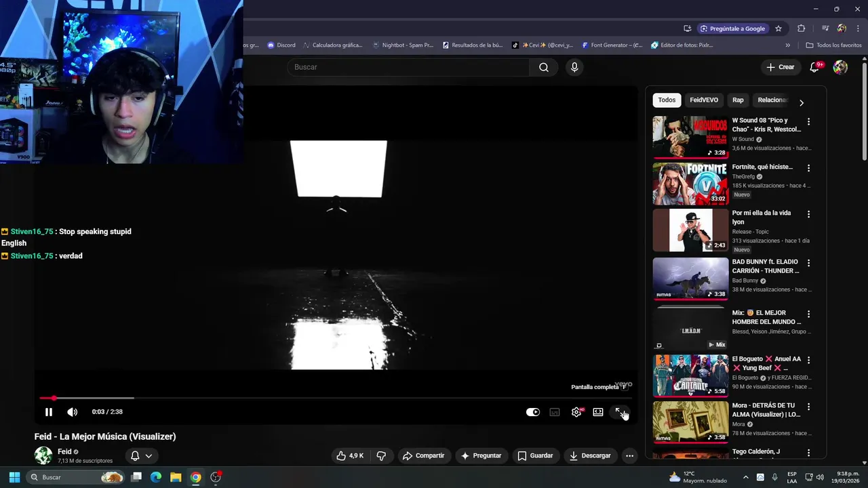Open the EL MEJOR HOMBRE DEL MUNDO mix
The height and width of the screenshot is (488, 868).
pos(690,327)
